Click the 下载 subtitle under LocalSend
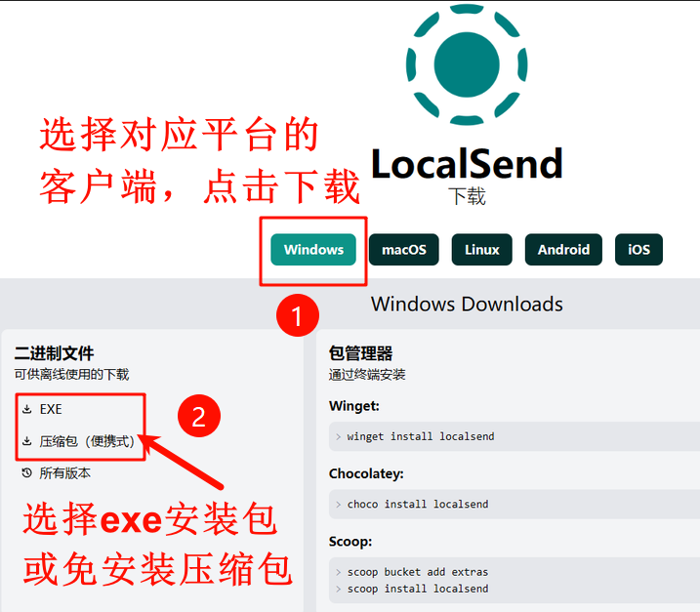 pos(467,196)
